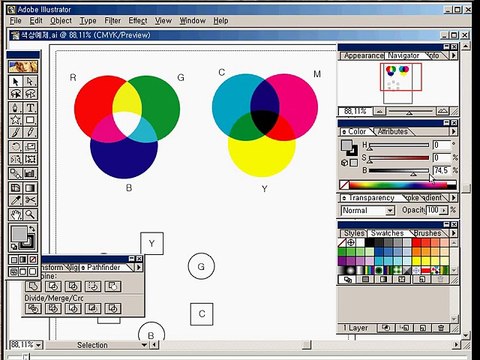Open the File menu

pyautogui.click(x=15, y=21)
